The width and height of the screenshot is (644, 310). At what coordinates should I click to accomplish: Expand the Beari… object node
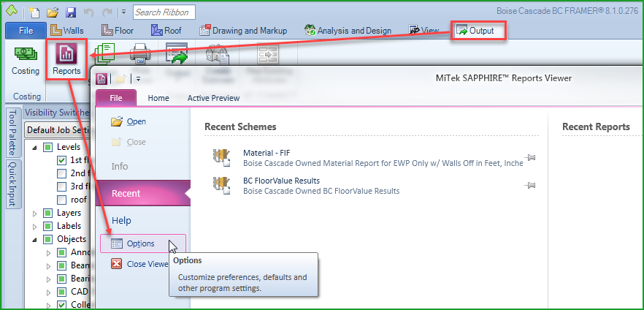(47, 279)
